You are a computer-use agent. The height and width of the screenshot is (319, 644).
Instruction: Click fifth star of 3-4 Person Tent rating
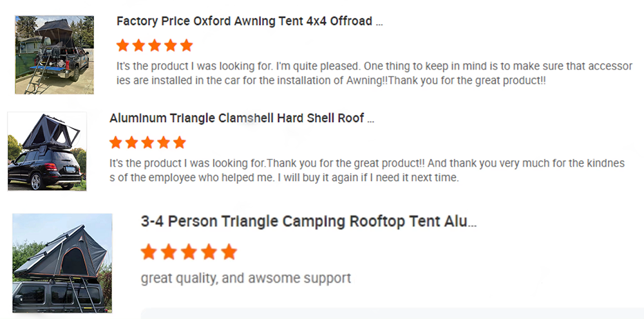point(229,251)
